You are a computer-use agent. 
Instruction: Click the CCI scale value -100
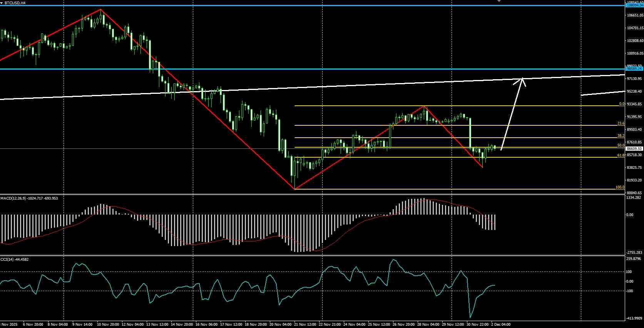click(630, 291)
